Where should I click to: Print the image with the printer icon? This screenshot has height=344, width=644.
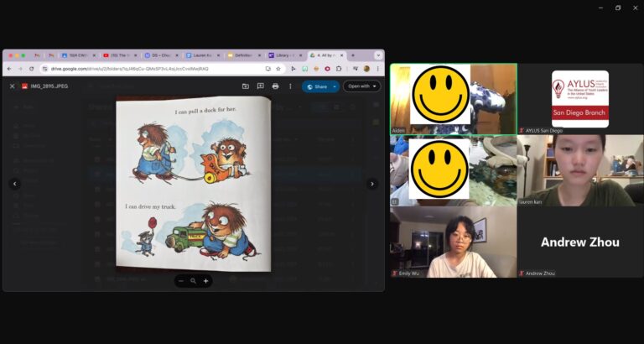(275, 86)
